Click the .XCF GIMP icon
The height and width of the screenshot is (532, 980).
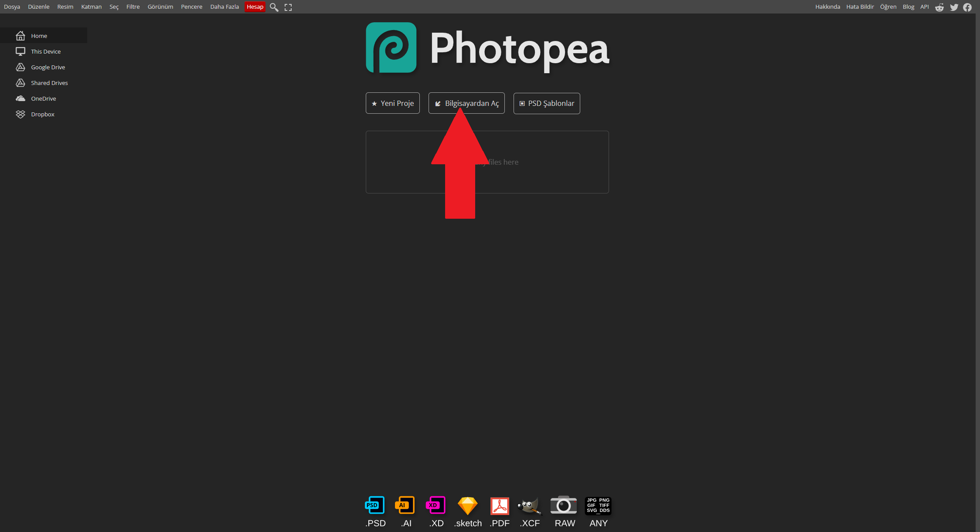(x=530, y=506)
